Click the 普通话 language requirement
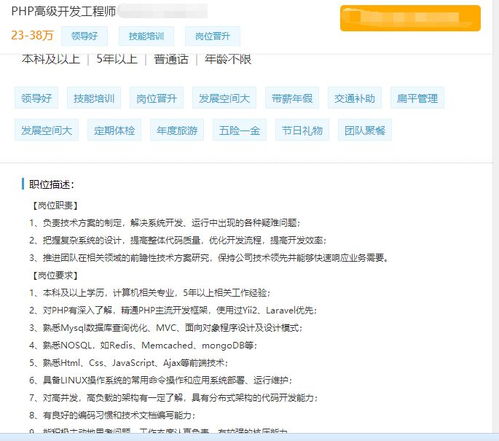 pos(171,59)
